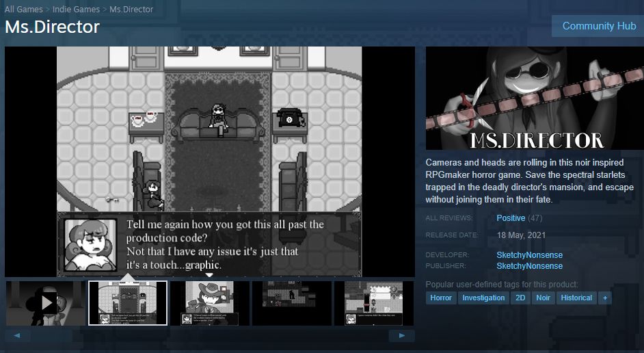Click the thumbnail strip scrollbar track

[x=209, y=335]
